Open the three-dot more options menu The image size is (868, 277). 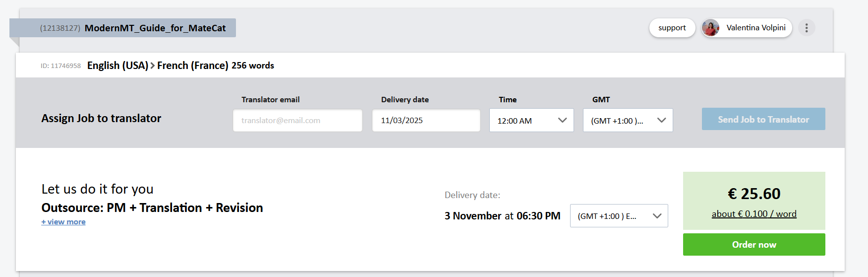pos(807,28)
